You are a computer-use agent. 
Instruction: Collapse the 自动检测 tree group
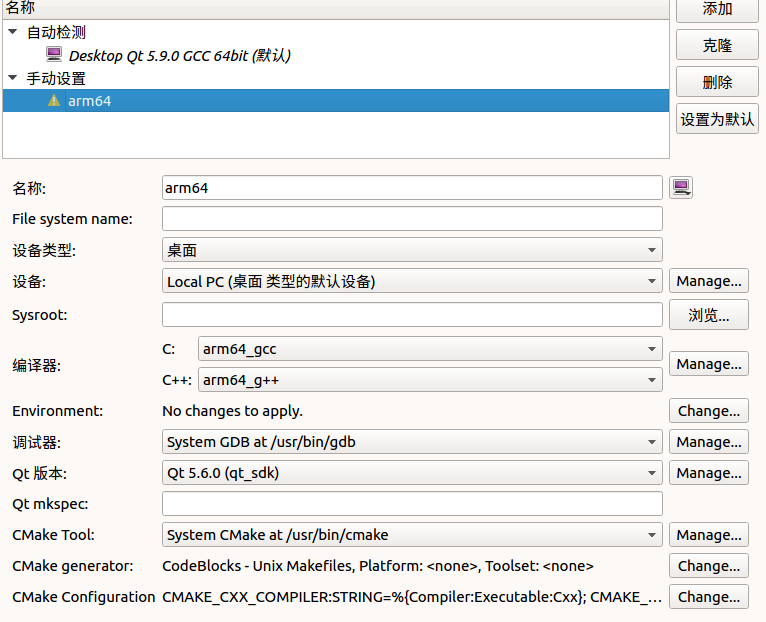point(13,32)
